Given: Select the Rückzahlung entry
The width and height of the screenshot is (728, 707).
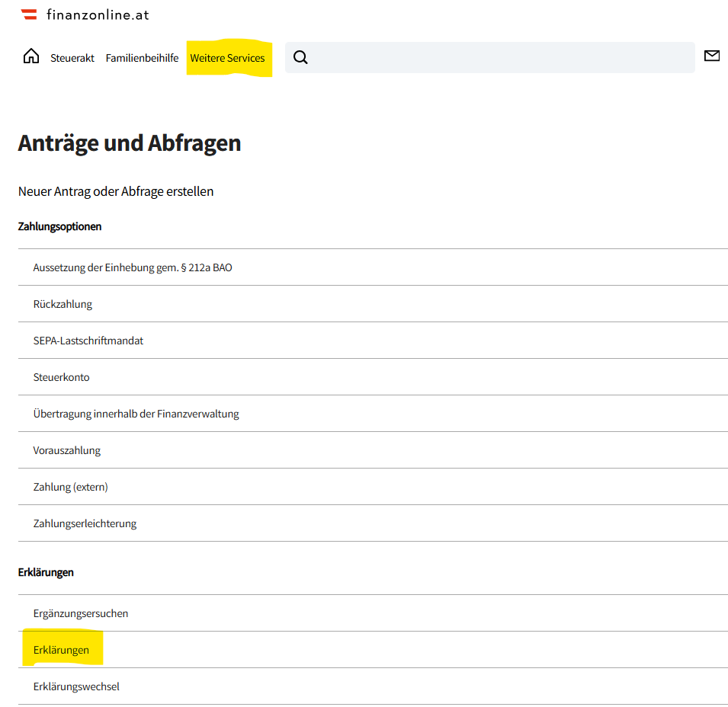Looking at the screenshot, I should pos(63,304).
